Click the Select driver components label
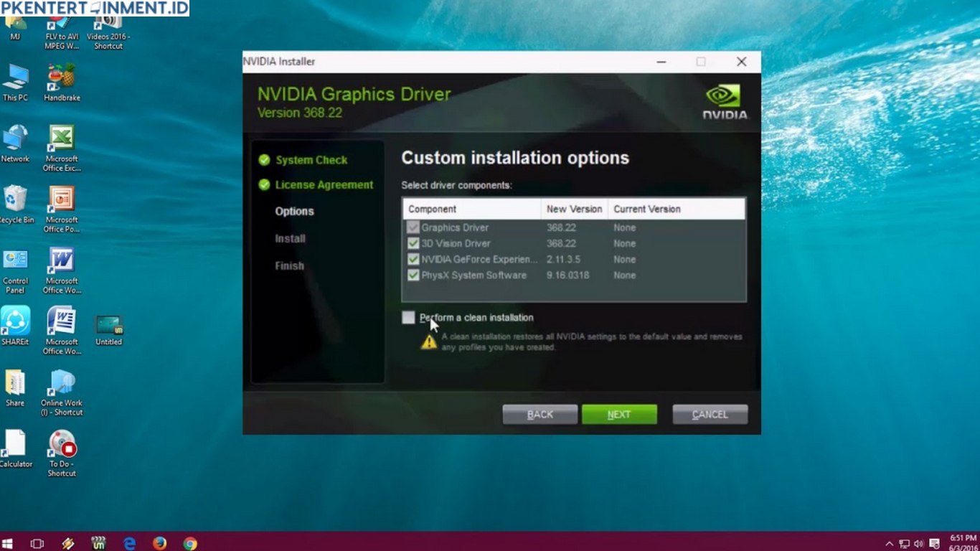980x551 pixels. (x=456, y=185)
